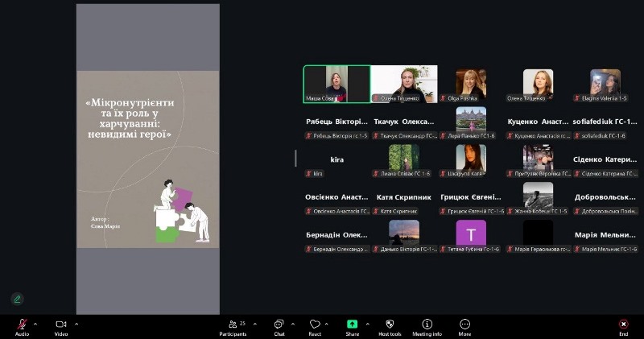Expand the Video options arrow
This screenshot has width=644, height=339.
click(x=76, y=324)
